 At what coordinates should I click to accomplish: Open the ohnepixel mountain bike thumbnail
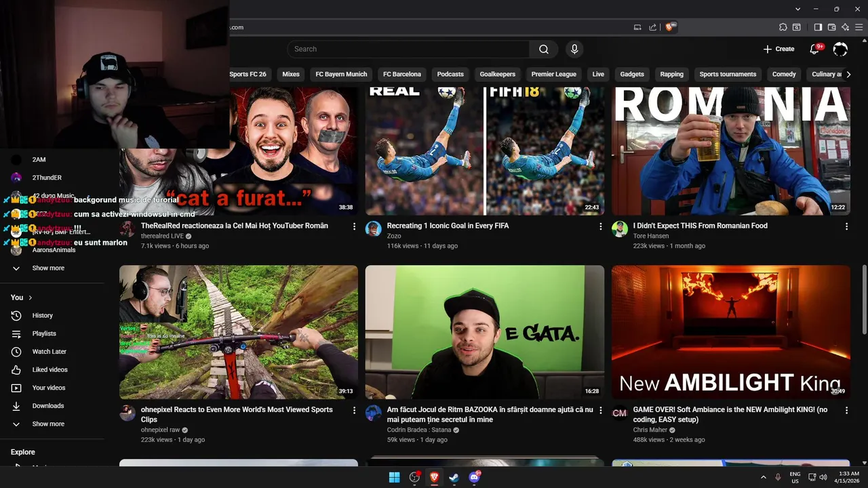(x=239, y=332)
